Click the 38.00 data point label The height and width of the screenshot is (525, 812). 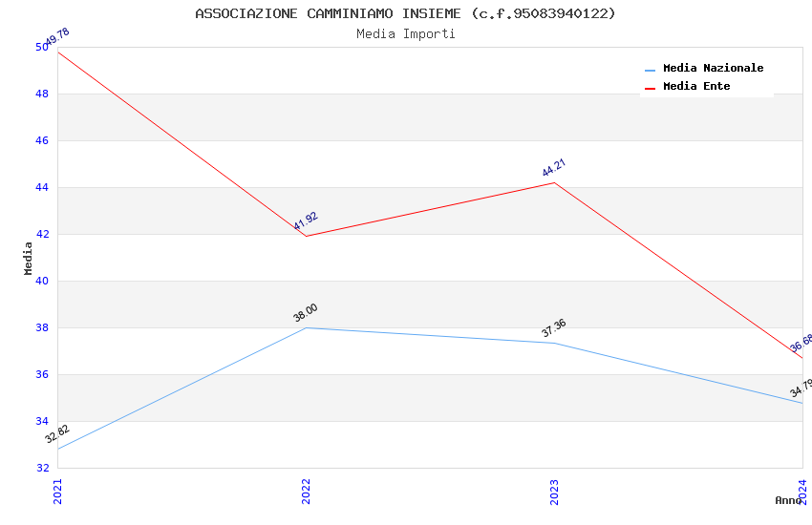pos(306,312)
